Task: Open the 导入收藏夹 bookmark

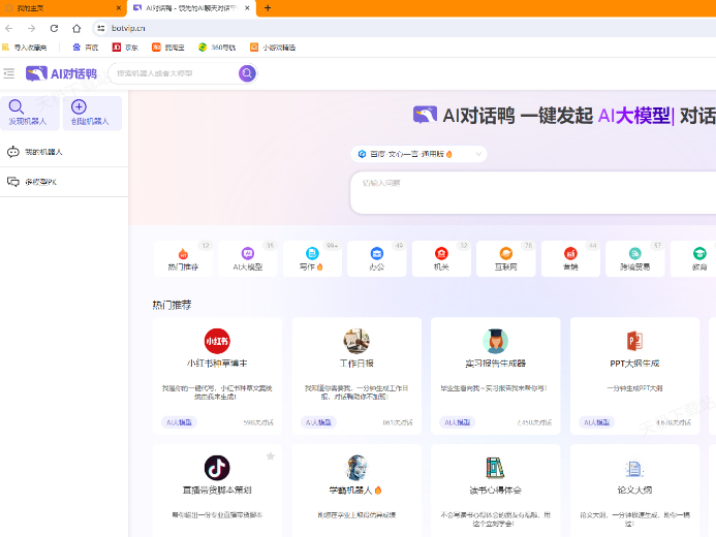Action: pos(25,47)
